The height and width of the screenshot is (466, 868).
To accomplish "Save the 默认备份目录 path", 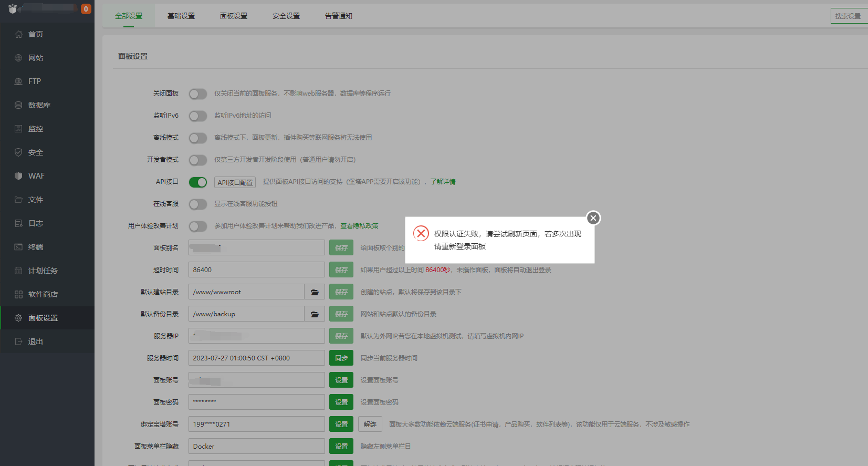I will coord(341,314).
